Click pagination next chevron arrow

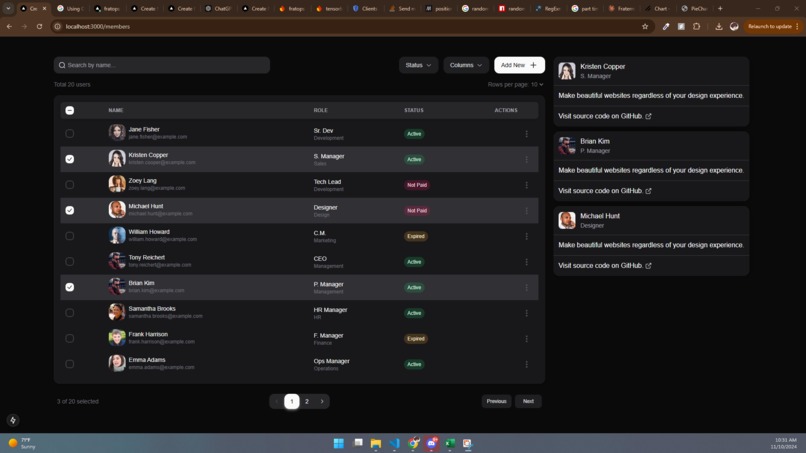click(x=322, y=402)
